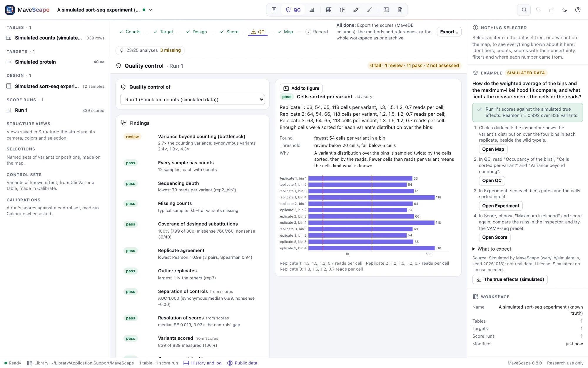Image resolution: width=588 pixels, height=368 pixels.
Task: Open the protein structure view icon
Action: pyautogui.click(x=356, y=10)
